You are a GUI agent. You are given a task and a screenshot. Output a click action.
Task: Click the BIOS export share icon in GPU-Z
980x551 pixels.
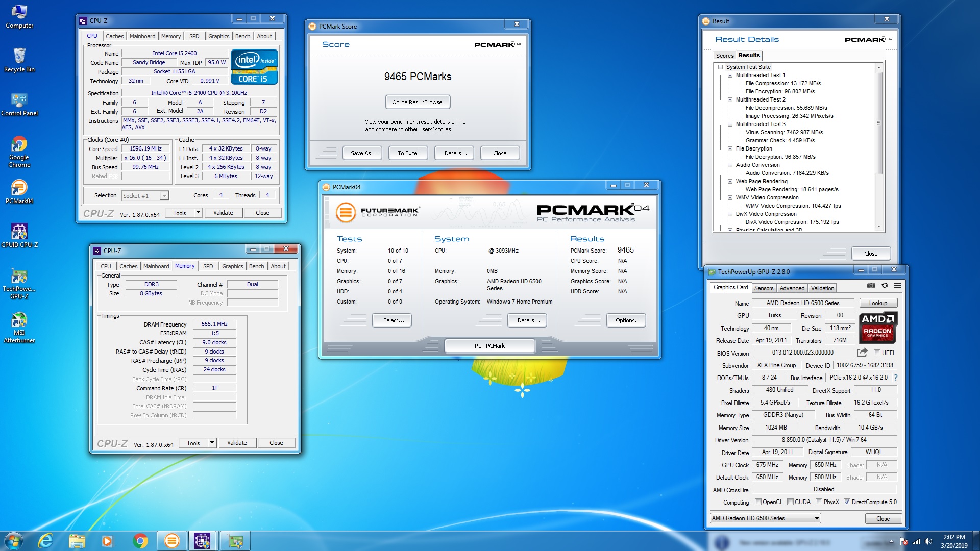click(862, 353)
